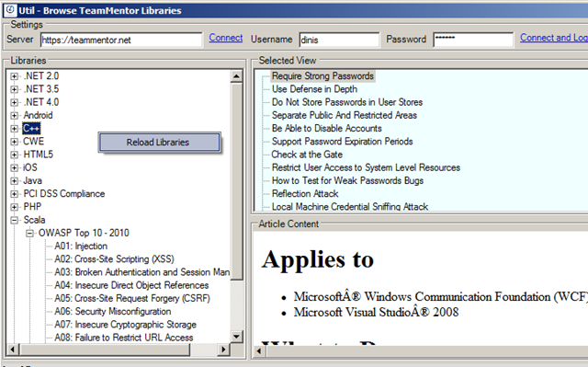Select the HTML5 library

pyautogui.click(x=39, y=155)
